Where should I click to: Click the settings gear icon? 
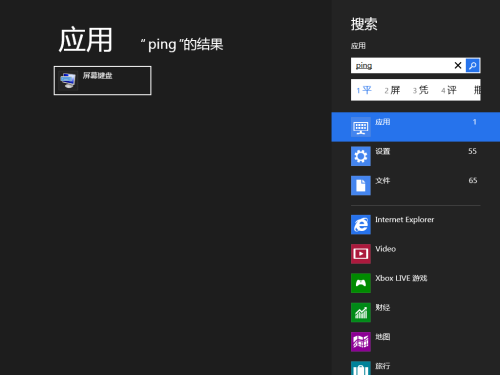[361, 156]
